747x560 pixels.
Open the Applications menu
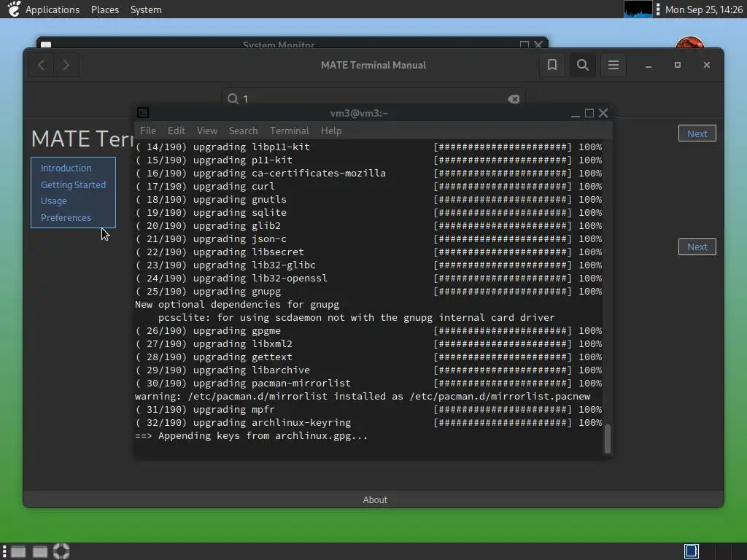53,9
